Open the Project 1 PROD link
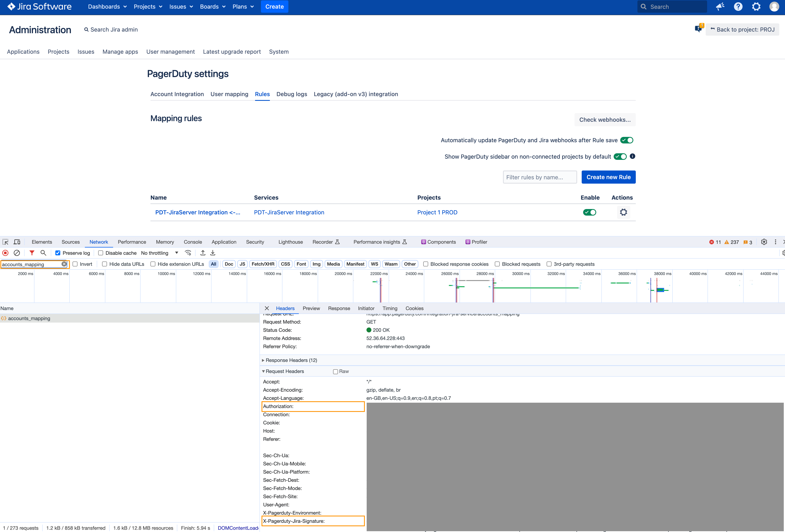 [437, 213]
